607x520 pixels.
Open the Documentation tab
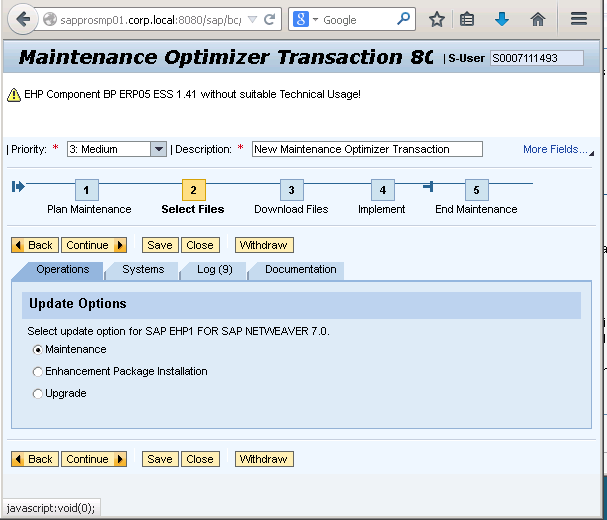coord(300,269)
